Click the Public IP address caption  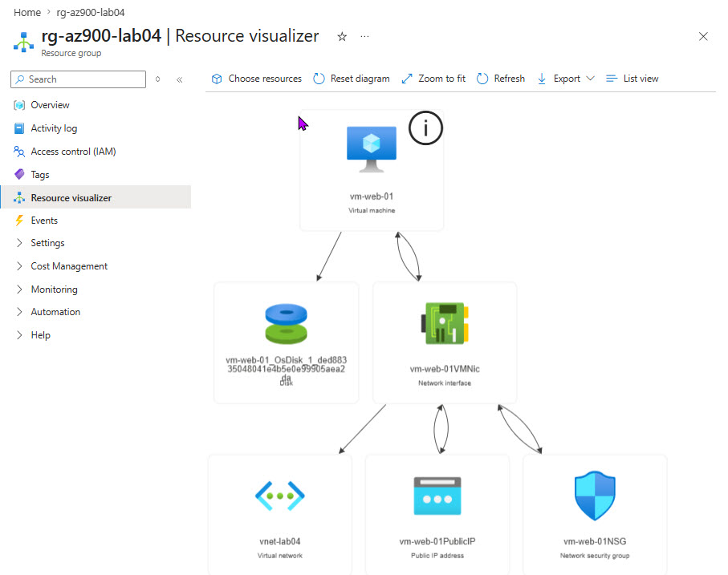click(x=437, y=556)
